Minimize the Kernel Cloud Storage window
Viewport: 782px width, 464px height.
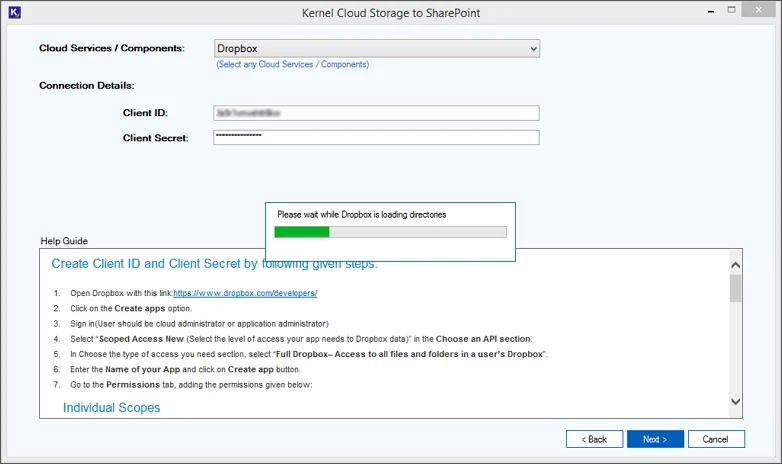[711, 10]
